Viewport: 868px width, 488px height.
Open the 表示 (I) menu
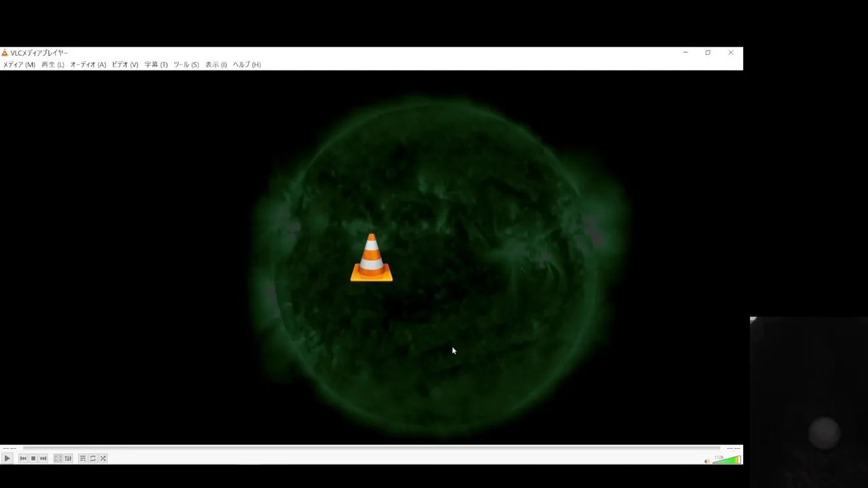(216, 64)
